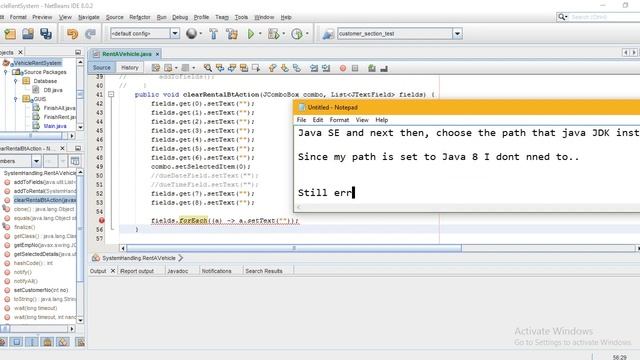The height and width of the screenshot is (360, 640).
Task: Select getSelectedDetails method in Navigator
Action: [x=45, y=254]
